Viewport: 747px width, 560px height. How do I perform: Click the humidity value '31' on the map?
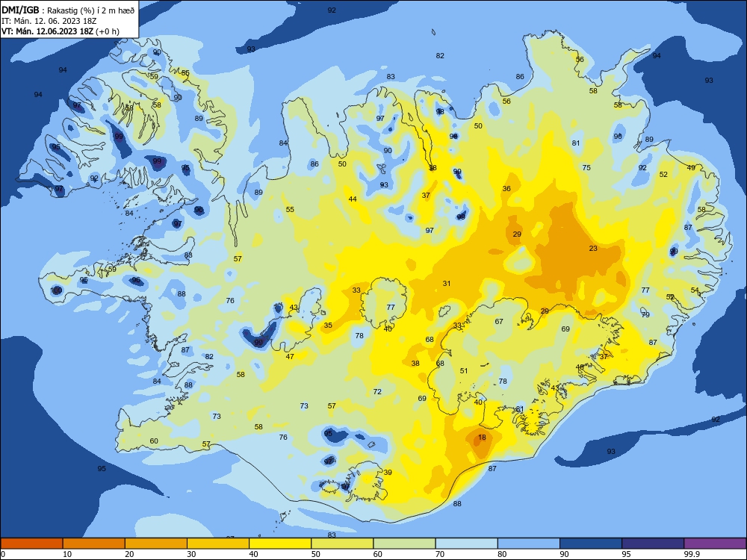point(447,283)
